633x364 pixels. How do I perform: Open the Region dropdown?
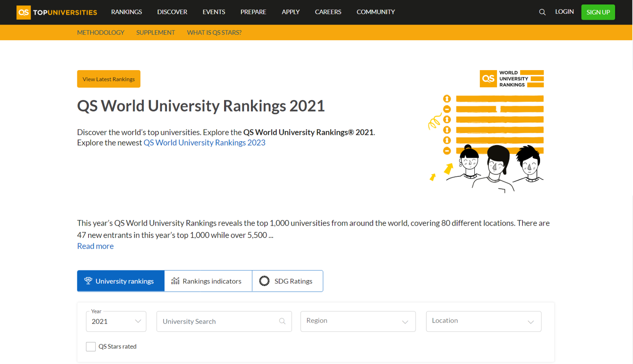coord(358,321)
